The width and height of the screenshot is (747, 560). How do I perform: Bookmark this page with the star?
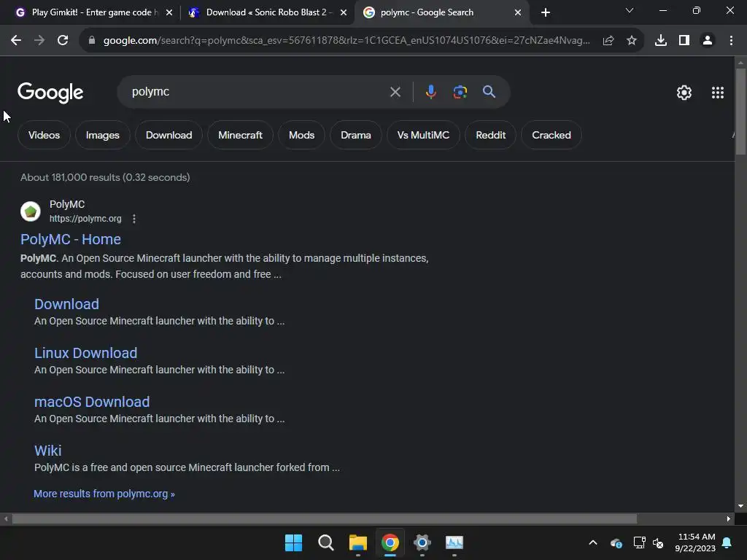pyautogui.click(x=632, y=41)
